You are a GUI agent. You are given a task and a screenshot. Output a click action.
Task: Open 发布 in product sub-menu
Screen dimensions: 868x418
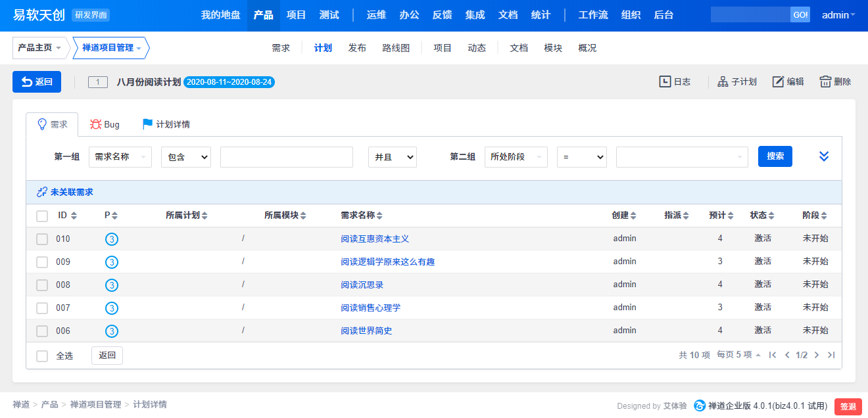pyautogui.click(x=357, y=48)
